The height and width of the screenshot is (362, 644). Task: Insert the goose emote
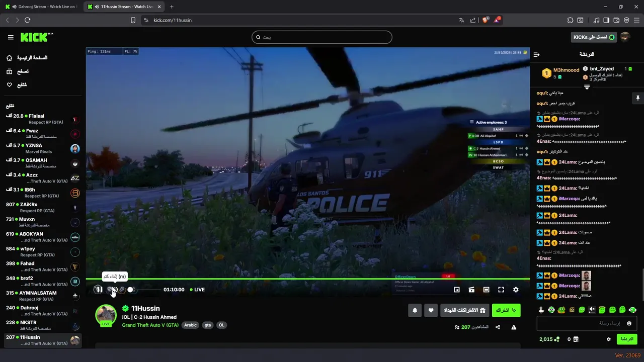(x=541, y=310)
